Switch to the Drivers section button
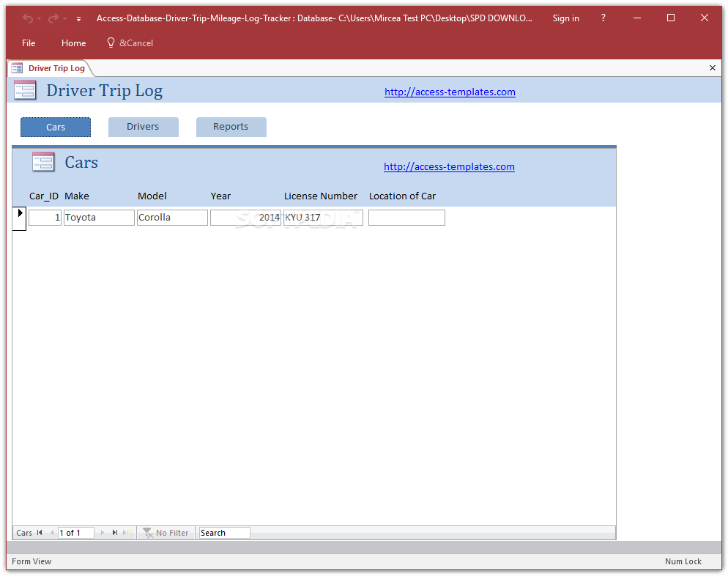This screenshot has width=728, height=576. [143, 127]
